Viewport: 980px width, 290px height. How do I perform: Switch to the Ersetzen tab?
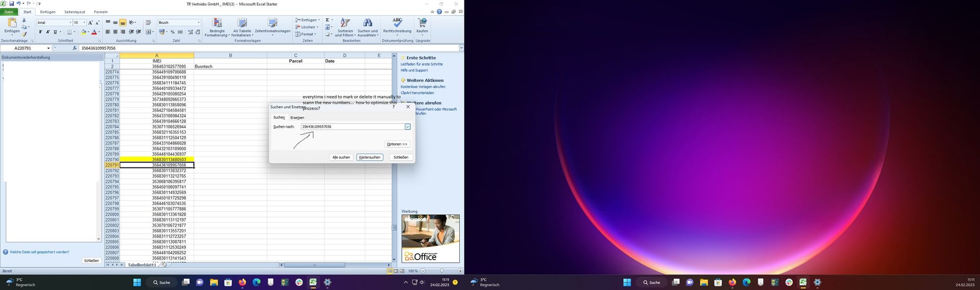pos(297,117)
